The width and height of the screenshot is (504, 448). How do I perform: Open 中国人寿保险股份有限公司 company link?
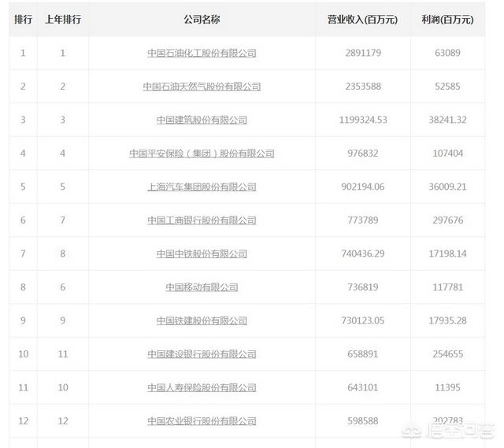pyautogui.click(x=202, y=388)
